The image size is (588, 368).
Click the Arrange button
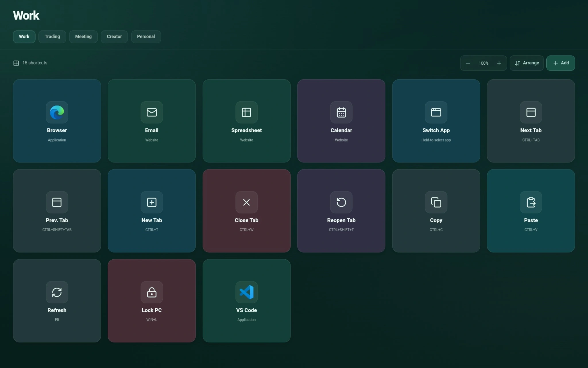(x=527, y=63)
